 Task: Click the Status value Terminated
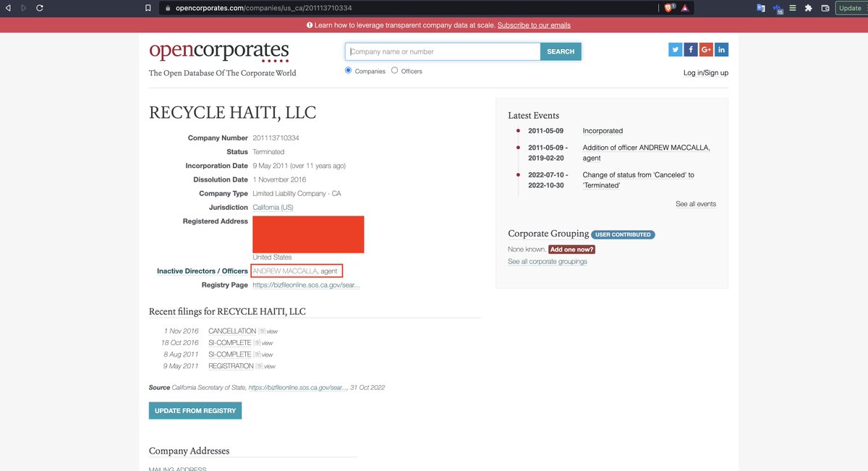pos(268,152)
